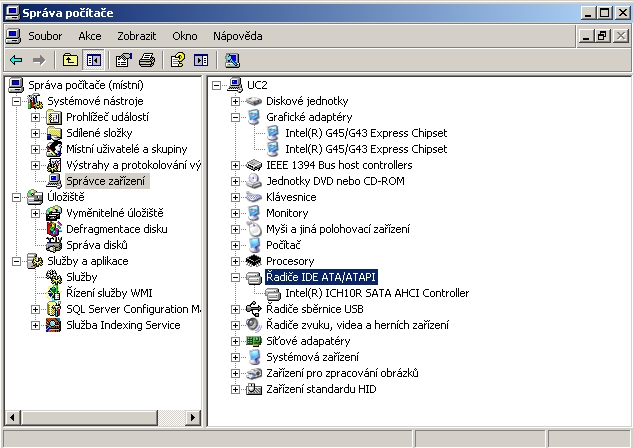Screen dimensions: 633x448
Task: Click the Místní uživatelé a skupiny icon
Action: (54, 149)
